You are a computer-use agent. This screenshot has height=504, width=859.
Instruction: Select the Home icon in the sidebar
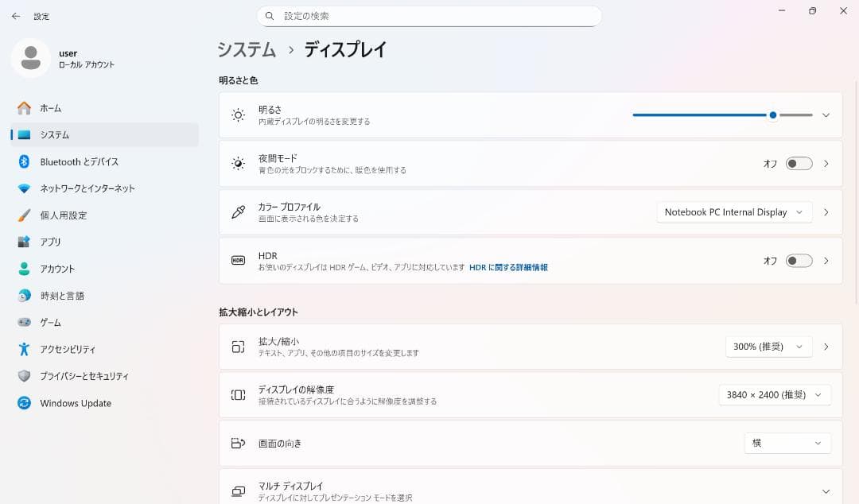[x=25, y=108]
